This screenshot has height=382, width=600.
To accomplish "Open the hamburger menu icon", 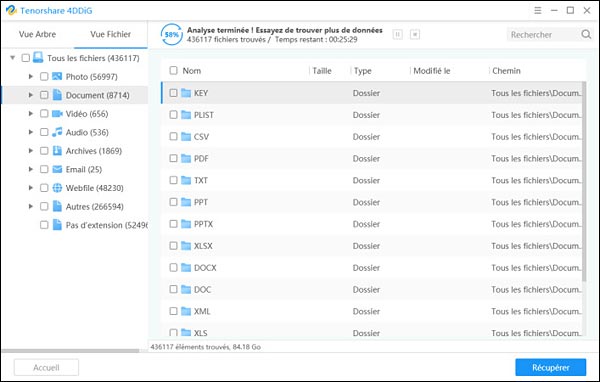I will (x=538, y=10).
